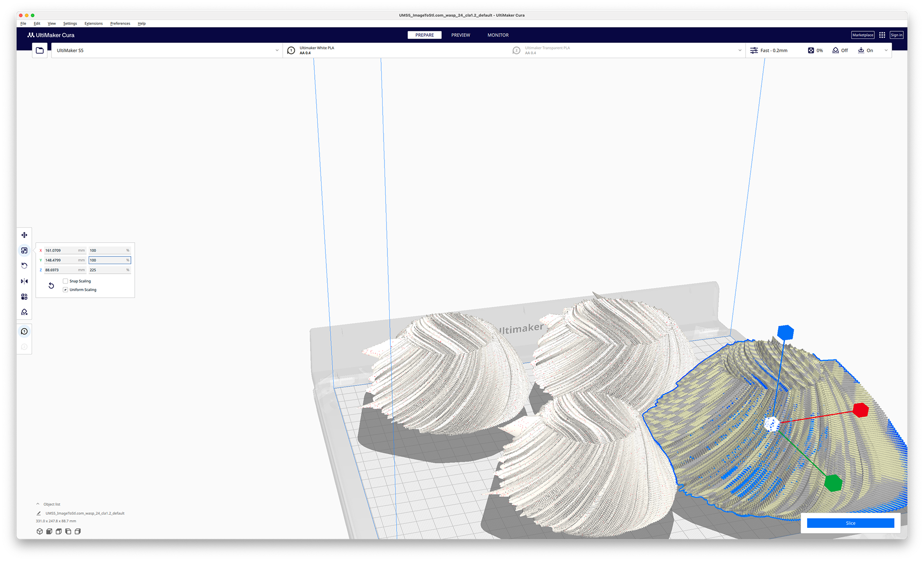Viewport: 924px width, 561px height.
Task: Click the X size field 161.0709 mm
Action: click(x=65, y=251)
